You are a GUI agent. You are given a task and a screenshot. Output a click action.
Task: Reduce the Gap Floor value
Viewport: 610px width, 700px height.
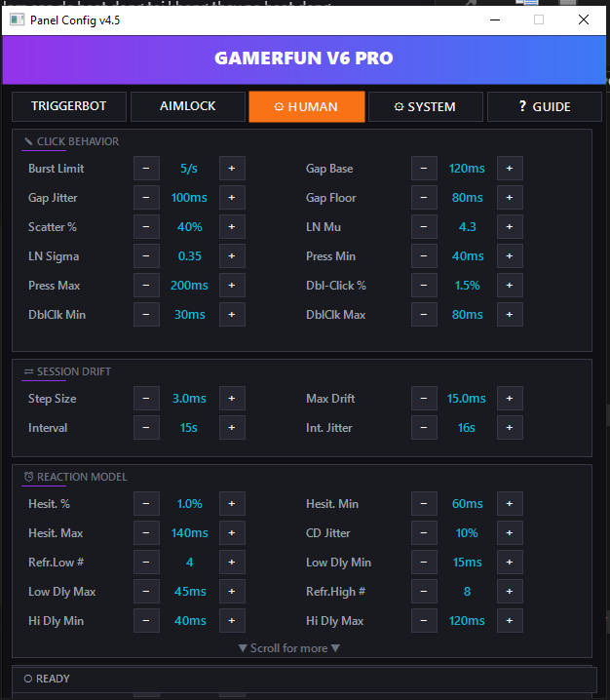click(424, 197)
